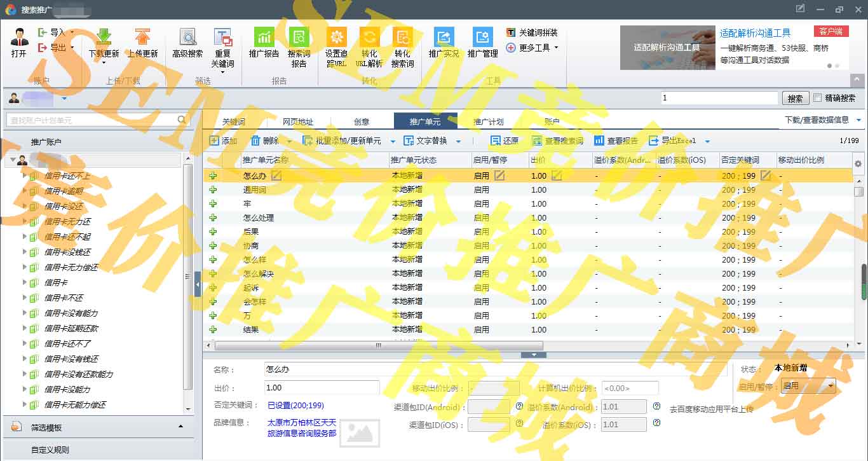Click the 重复关键词 icon
The image size is (868, 461).
[222, 37]
